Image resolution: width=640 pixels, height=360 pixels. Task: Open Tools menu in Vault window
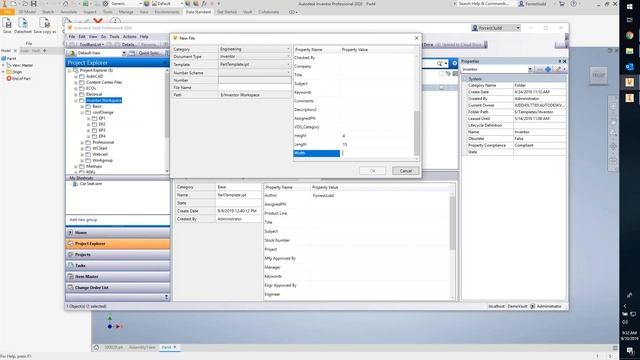pyautogui.click(x=114, y=37)
